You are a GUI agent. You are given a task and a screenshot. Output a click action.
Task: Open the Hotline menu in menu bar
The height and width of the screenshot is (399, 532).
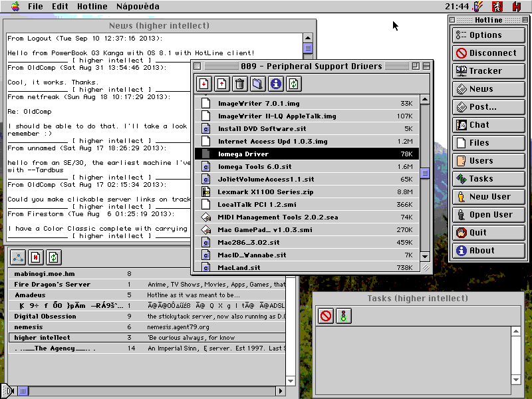pos(92,6)
